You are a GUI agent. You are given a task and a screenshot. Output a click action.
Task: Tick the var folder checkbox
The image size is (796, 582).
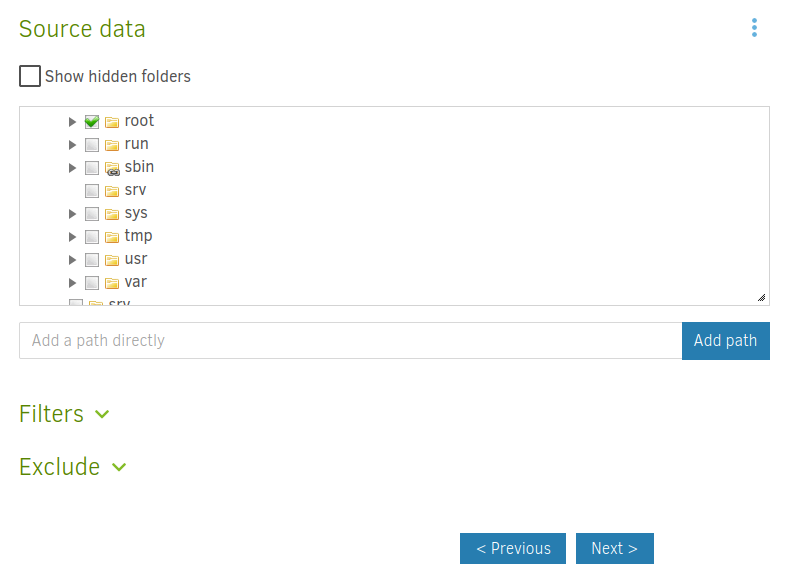pos(92,283)
